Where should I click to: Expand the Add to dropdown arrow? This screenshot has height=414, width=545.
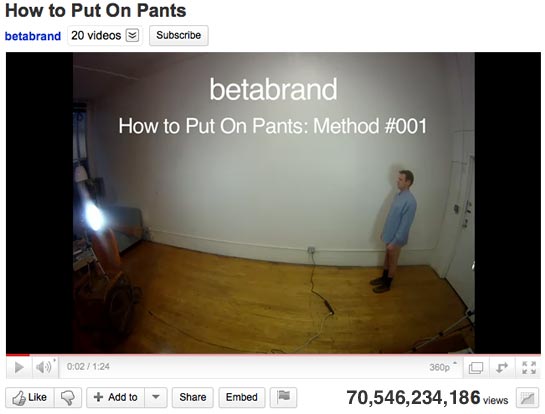[x=156, y=397]
